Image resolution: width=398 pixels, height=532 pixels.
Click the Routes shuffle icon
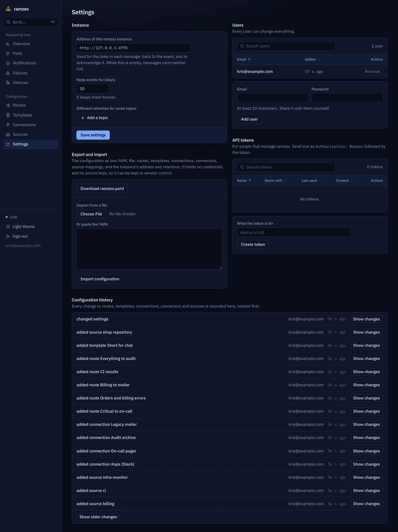8,105
